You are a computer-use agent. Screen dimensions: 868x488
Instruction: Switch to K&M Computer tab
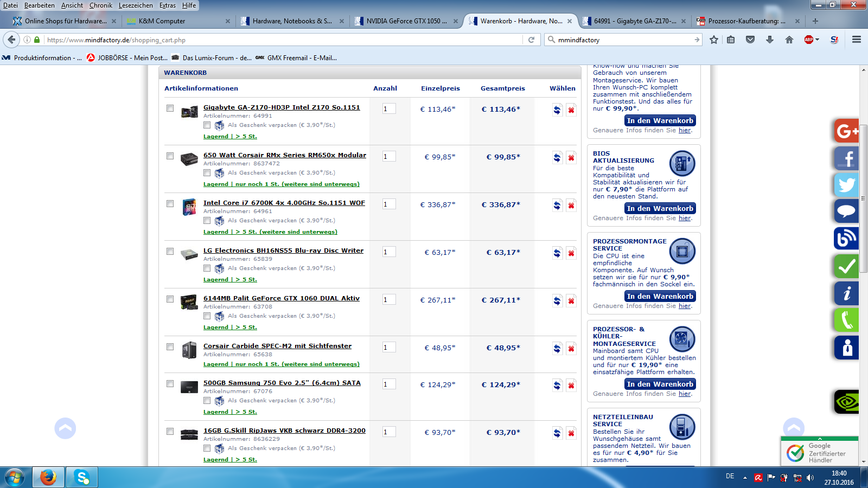tap(178, 21)
